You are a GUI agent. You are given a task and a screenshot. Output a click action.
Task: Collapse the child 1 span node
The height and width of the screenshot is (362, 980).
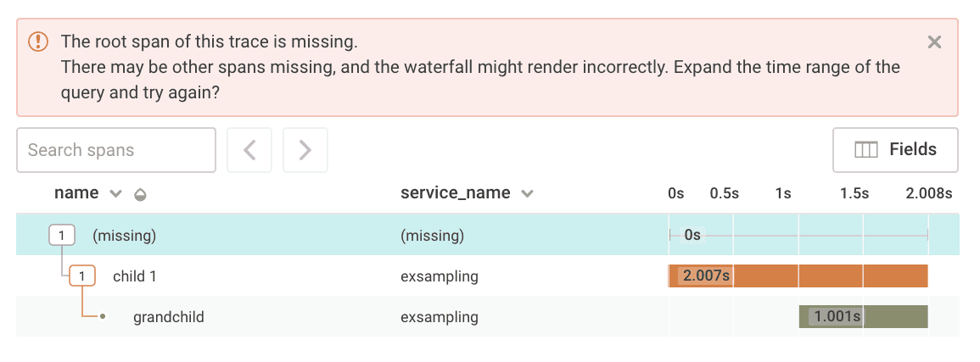(x=82, y=276)
